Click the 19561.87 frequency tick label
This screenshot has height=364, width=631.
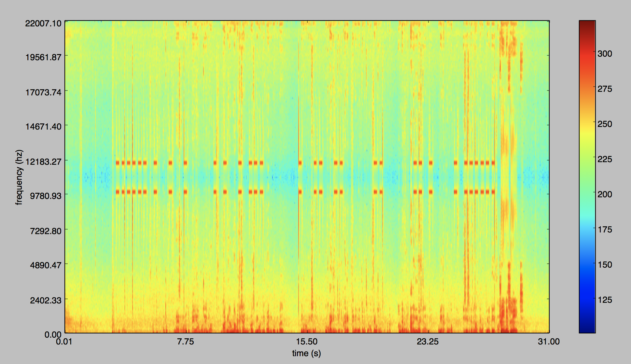point(43,57)
